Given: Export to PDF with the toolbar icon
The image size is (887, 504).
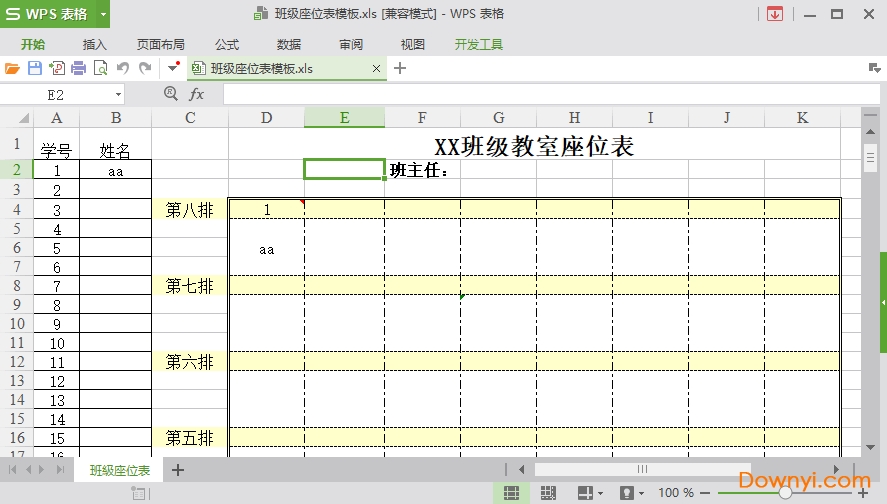Looking at the screenshot, I should 57,68.
